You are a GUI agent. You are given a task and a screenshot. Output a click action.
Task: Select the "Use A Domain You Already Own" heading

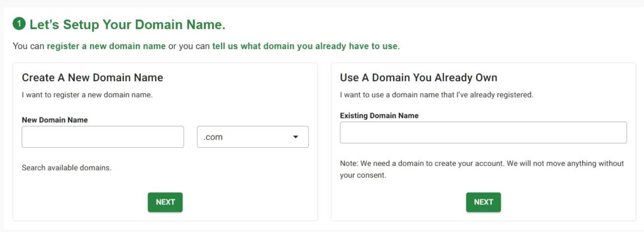[x=418, y=77]
